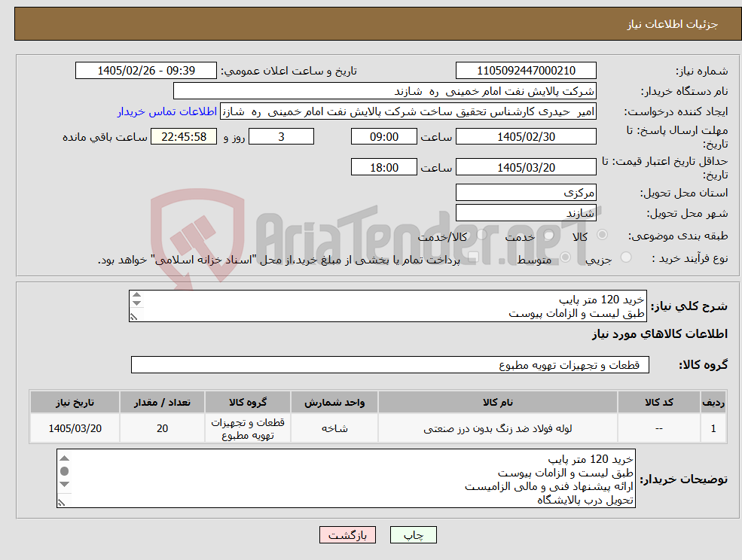Select the خدمت radio button
The width and height of the screenshot is (742, 560).
coord(549,235)
